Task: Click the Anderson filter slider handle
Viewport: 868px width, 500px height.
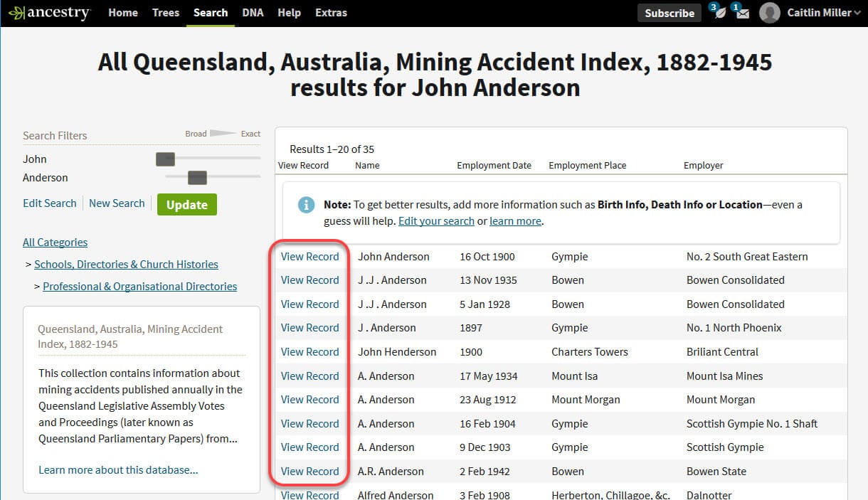Action: click(x=197, y=178)
